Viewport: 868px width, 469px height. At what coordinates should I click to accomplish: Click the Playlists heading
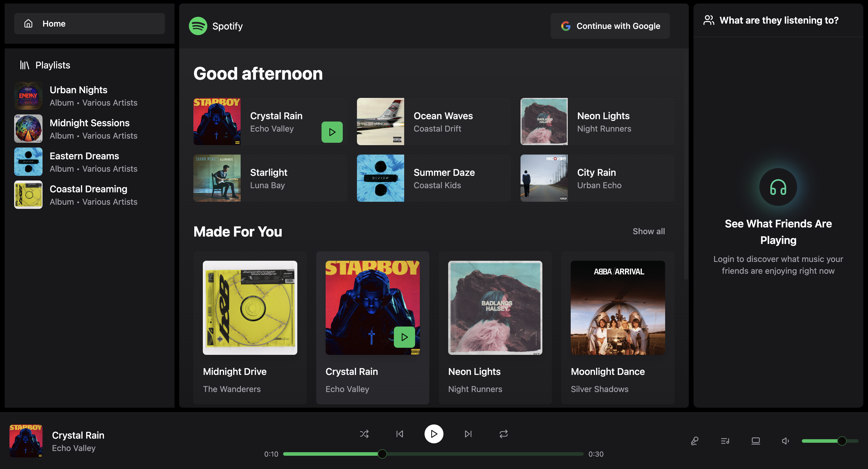point(53,65)
